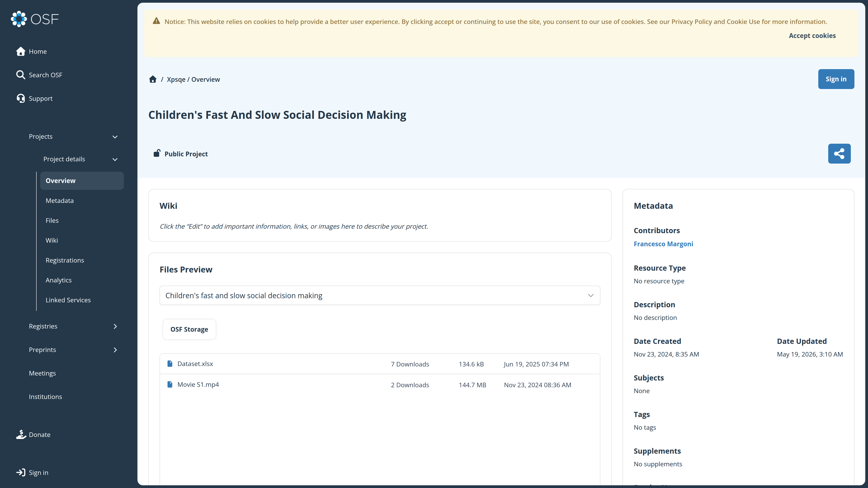
Task: Click the Movie S1.mp4 file icon
Action: [x=170, y=385]
